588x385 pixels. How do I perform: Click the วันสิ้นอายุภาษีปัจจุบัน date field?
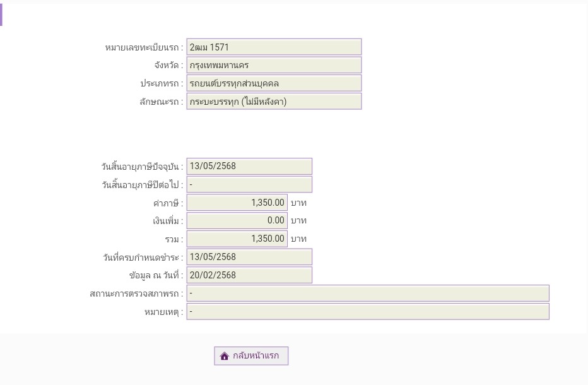click(249, 166)
